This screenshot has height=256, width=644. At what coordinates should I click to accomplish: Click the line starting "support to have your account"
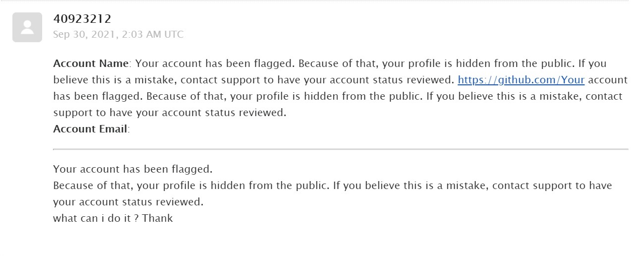tap(170, 113)
